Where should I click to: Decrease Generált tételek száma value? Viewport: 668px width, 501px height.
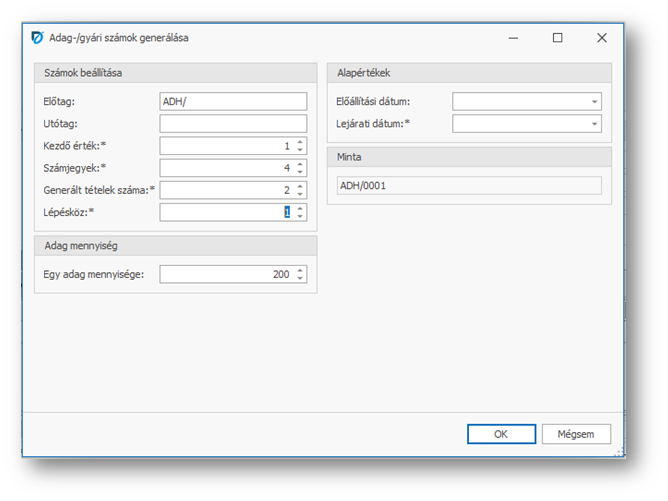(x=300, y=194)
